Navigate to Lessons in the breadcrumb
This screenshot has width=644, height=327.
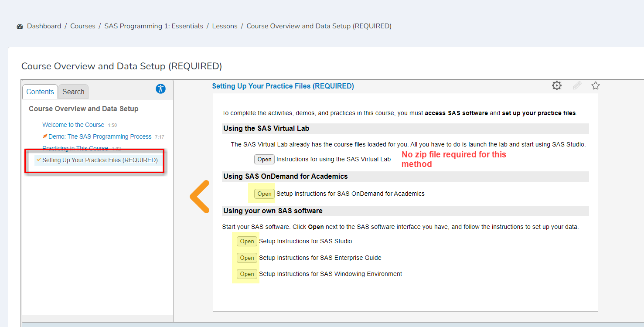tap(225, 26)
